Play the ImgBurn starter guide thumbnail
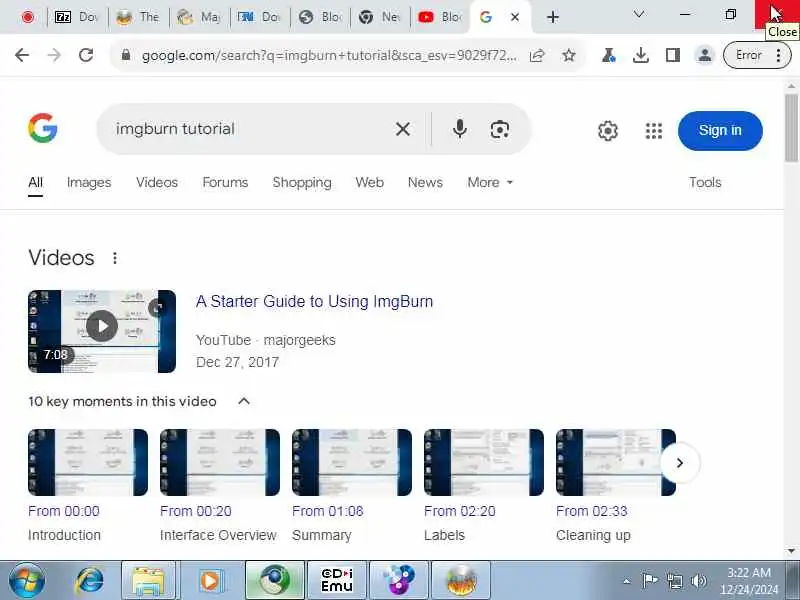Screen dimensions: 800x600 (x=102, y=331)
